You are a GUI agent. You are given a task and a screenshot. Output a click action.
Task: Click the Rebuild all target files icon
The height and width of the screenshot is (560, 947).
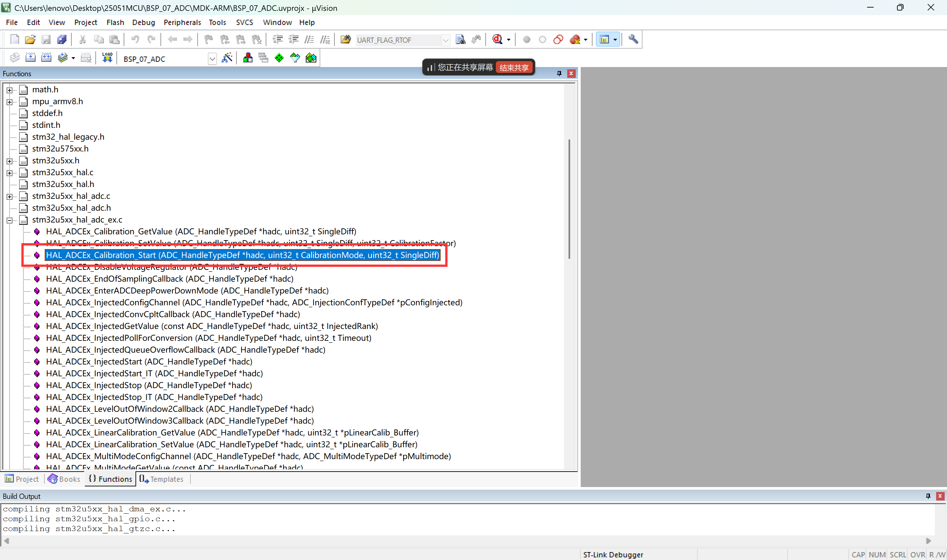coord(46,58)
